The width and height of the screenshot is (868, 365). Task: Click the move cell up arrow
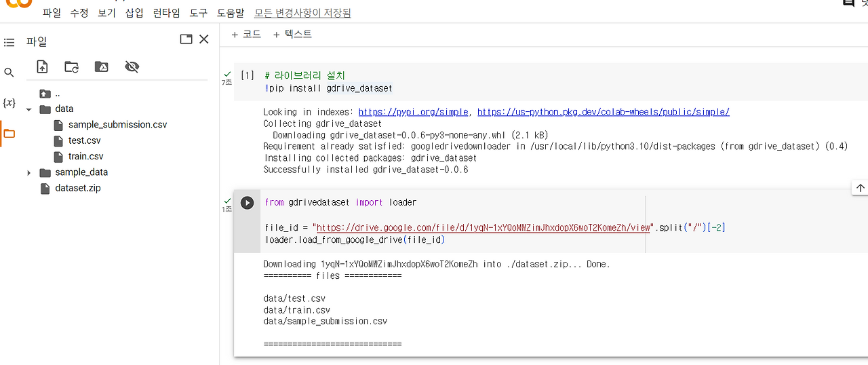(860, 188)
